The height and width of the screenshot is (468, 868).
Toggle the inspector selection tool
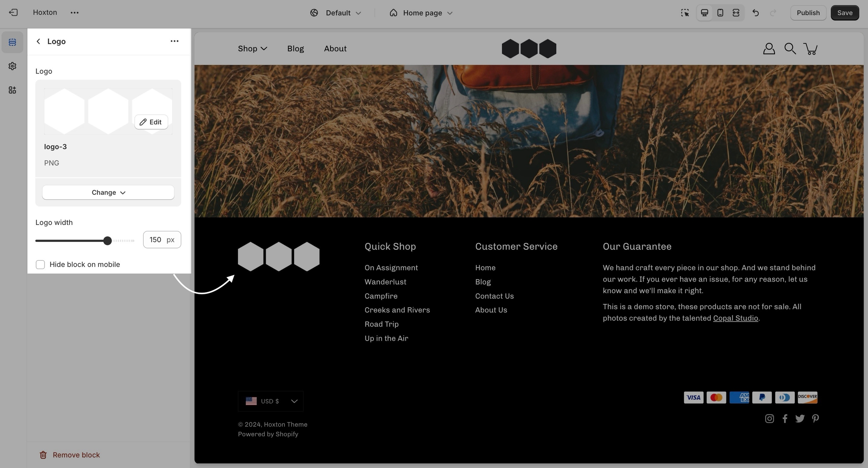685,13
